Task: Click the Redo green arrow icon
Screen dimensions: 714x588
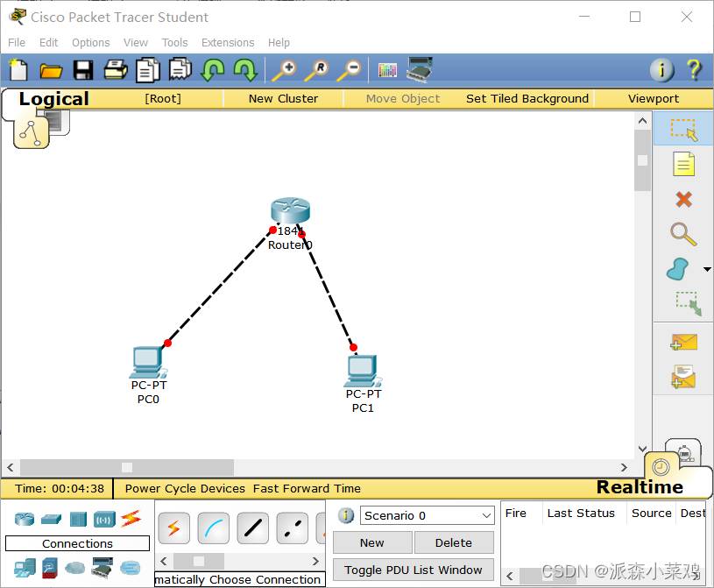Action: coord(245,70)
